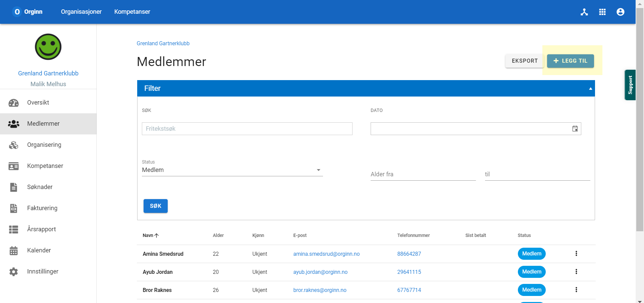Open Organisasjoner in top navigation
The image size is (644, 303).
point(81,12)
